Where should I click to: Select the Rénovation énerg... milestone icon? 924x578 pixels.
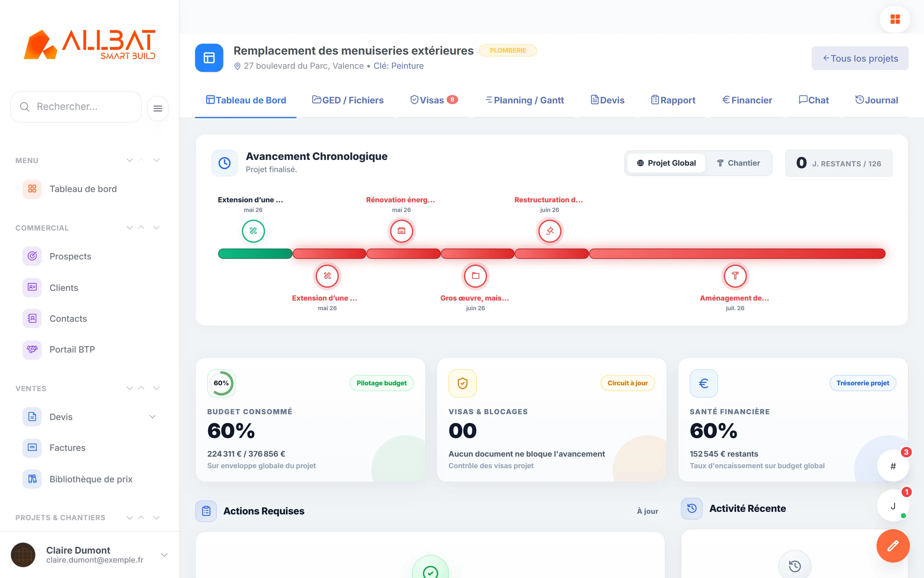click(401, 231)
